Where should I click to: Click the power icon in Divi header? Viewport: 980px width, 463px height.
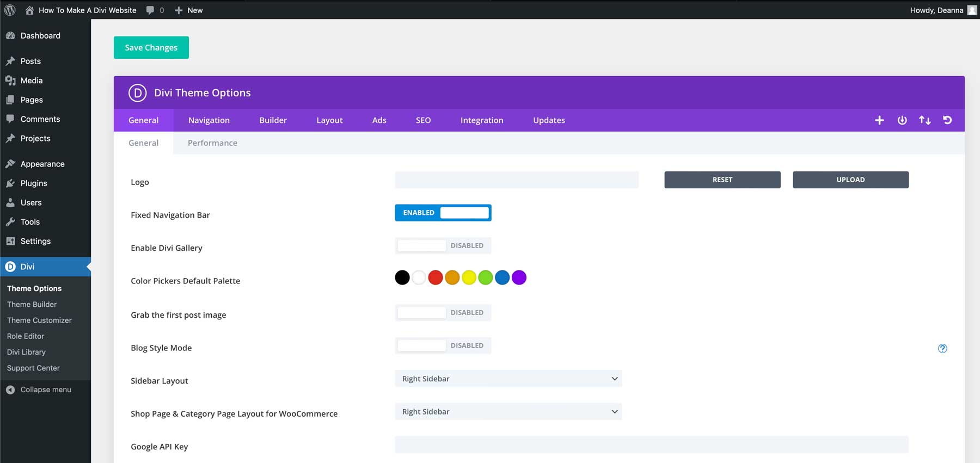(x=902, y=120)
